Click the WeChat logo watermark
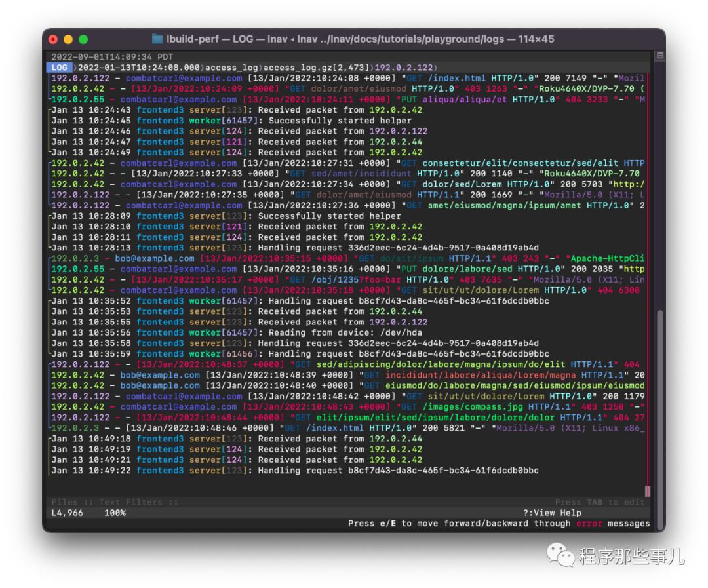The height and width of the screenshot is (588, 708). 560,555
